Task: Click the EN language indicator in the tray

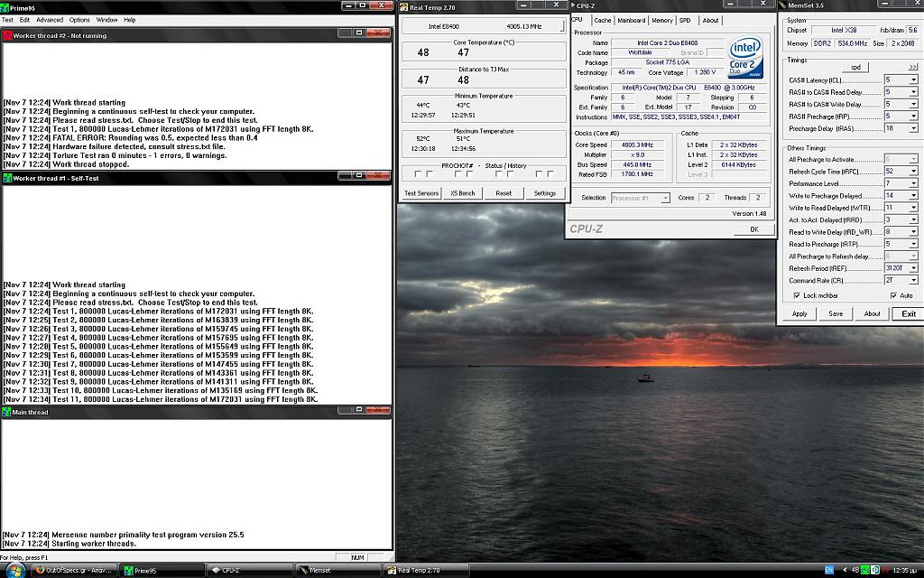Action: [829, 570]
